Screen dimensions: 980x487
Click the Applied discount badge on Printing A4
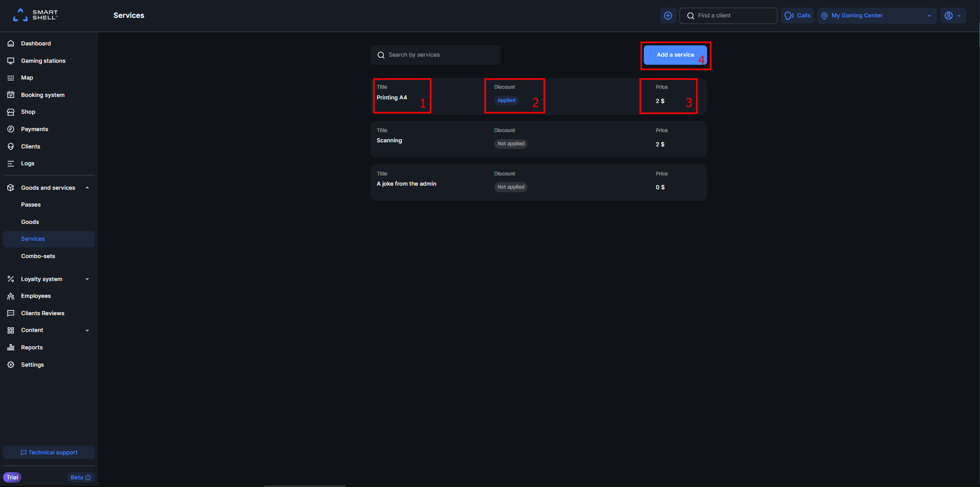click(x=506, y=100)
